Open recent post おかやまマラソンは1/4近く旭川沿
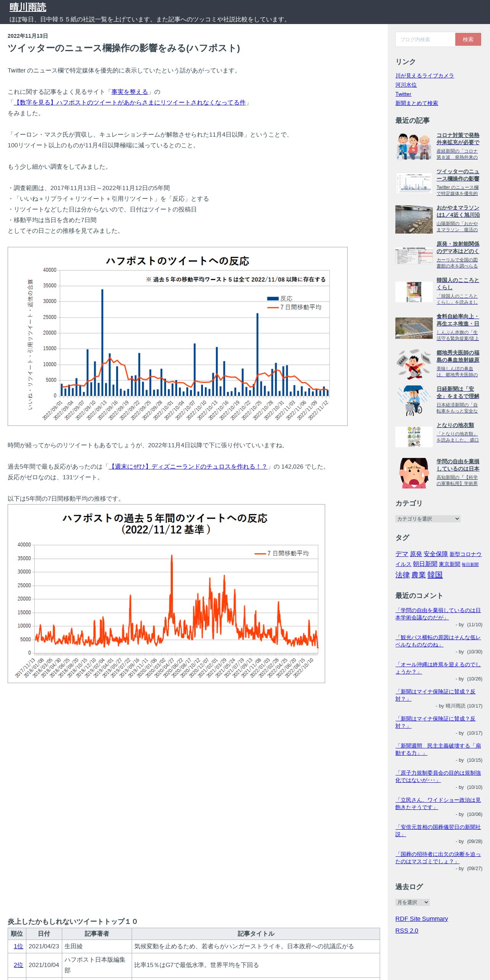Screen dimensions: 490x980 pos(458,211)
